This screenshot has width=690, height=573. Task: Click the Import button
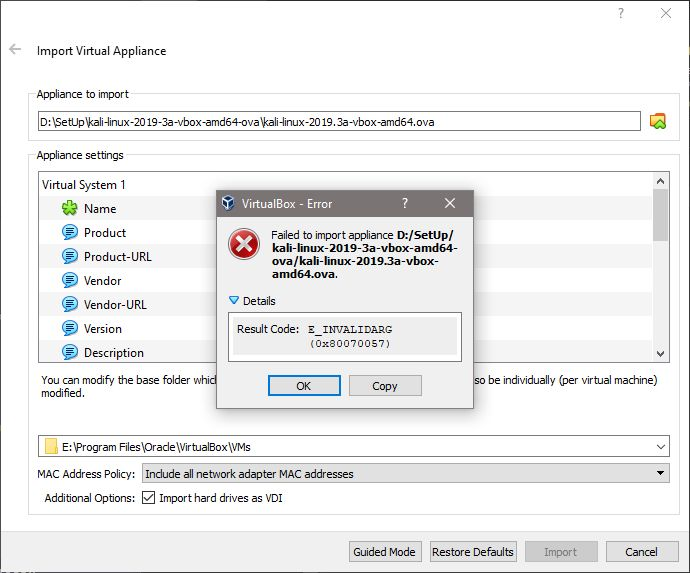[561, 551]
